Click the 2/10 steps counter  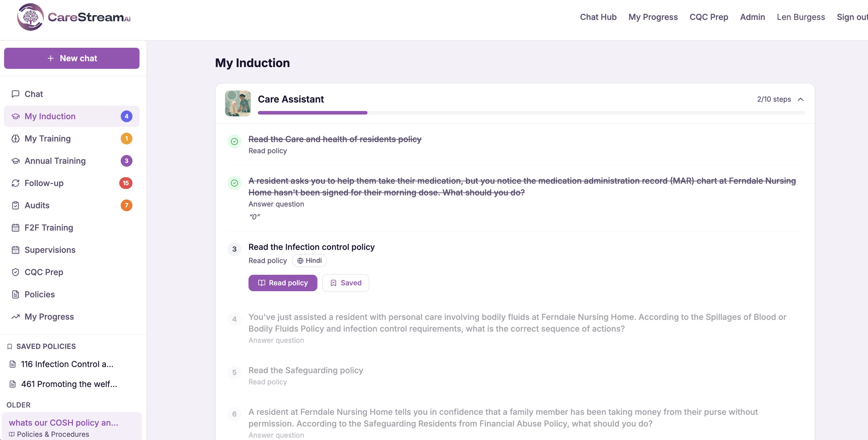(x=774, y=99)
